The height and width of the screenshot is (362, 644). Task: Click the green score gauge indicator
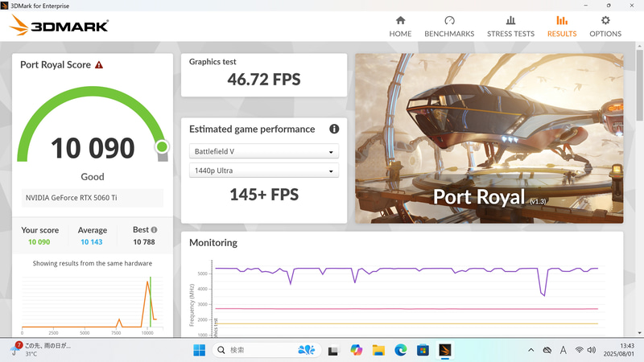162,146
